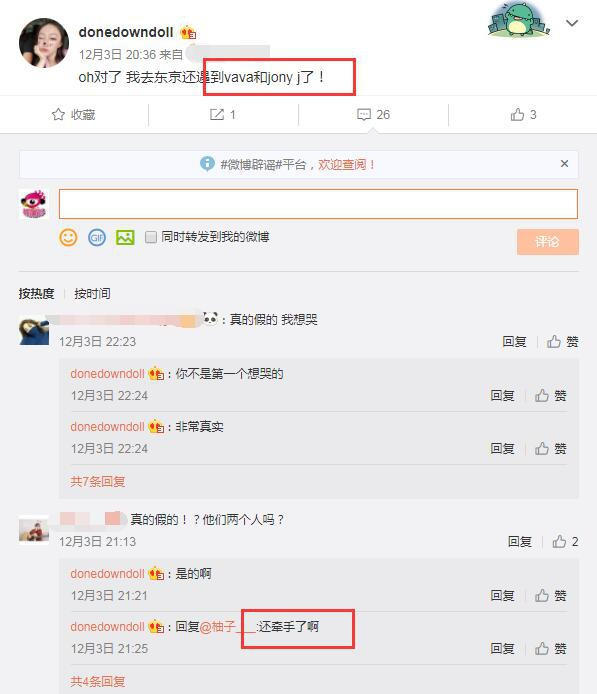Image resolution: width=597 pixels, height=694 pixels.
Task: Like the 22:23 comment thumbs-up
Action: click(x=554, y=342)
